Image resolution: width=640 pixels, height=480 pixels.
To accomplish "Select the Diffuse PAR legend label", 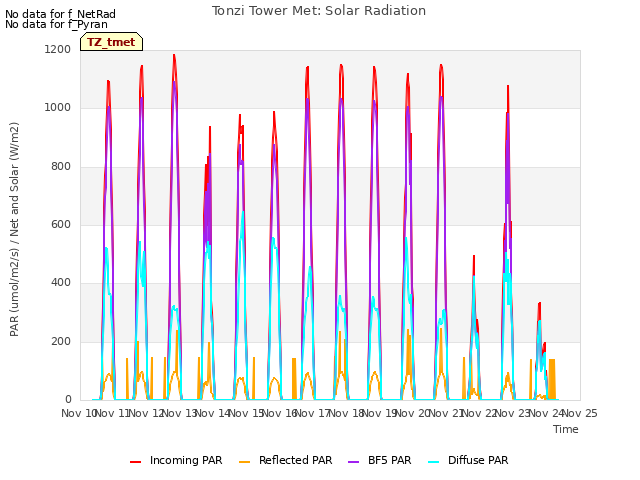I will tap(478, 460).
